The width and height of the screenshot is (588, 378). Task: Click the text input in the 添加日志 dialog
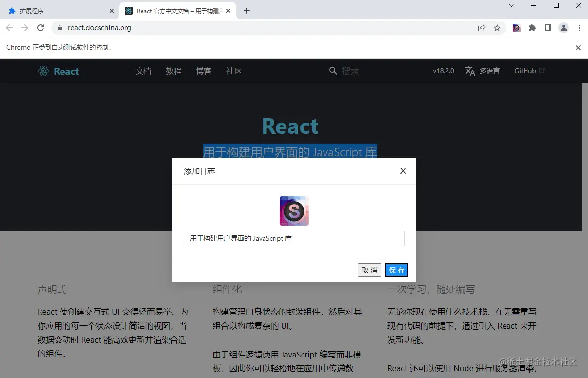click(x=294, y=238)
